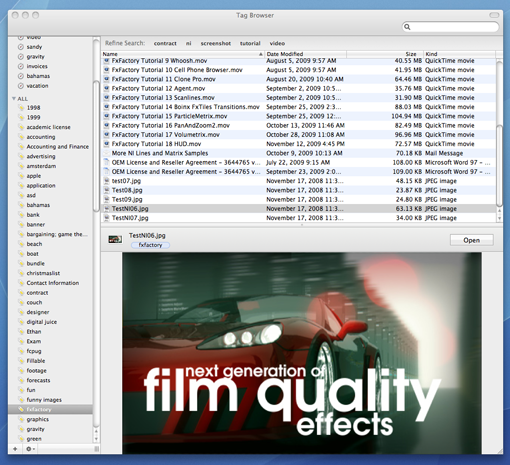Click the file list scroll down arrow
Viewport: 510px width, 465px height.
pyautogui.click(x=499, y=219)
